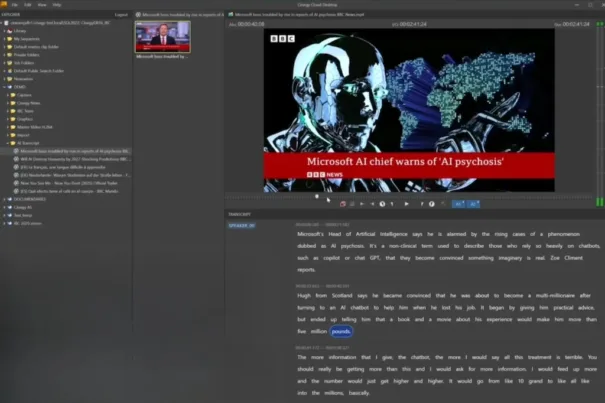This screenshot has height=403, width=605.
Task: Click the white circle icon right of Play
Action: 432,204
